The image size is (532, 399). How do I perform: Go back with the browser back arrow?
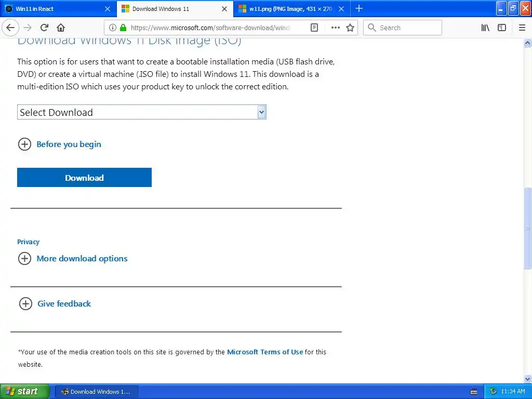click(x=10, y=28)
